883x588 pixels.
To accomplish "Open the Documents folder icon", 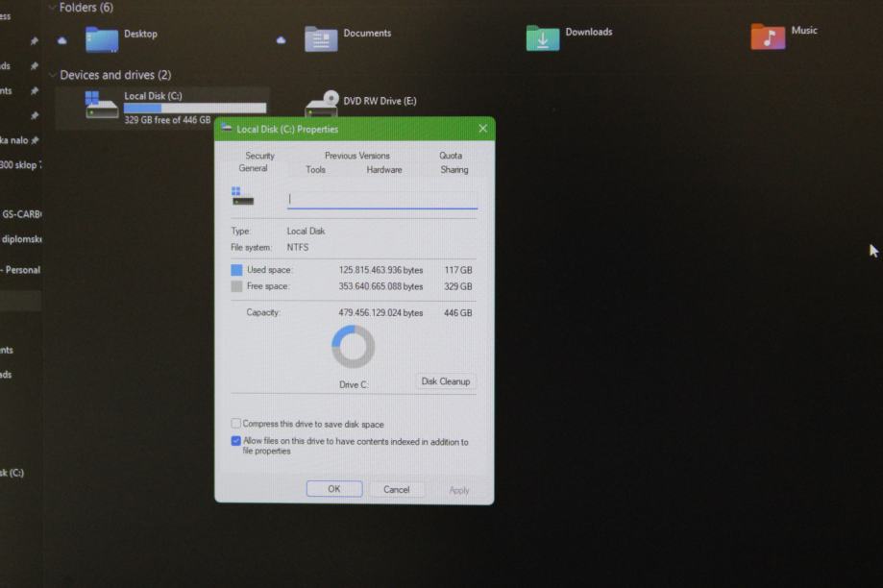I will click(x=321, y=38).
